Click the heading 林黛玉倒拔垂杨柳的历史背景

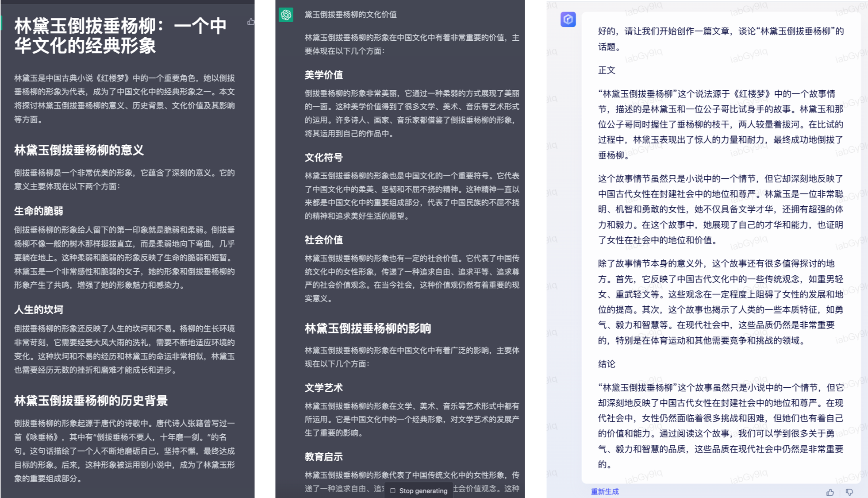(91, 401)
